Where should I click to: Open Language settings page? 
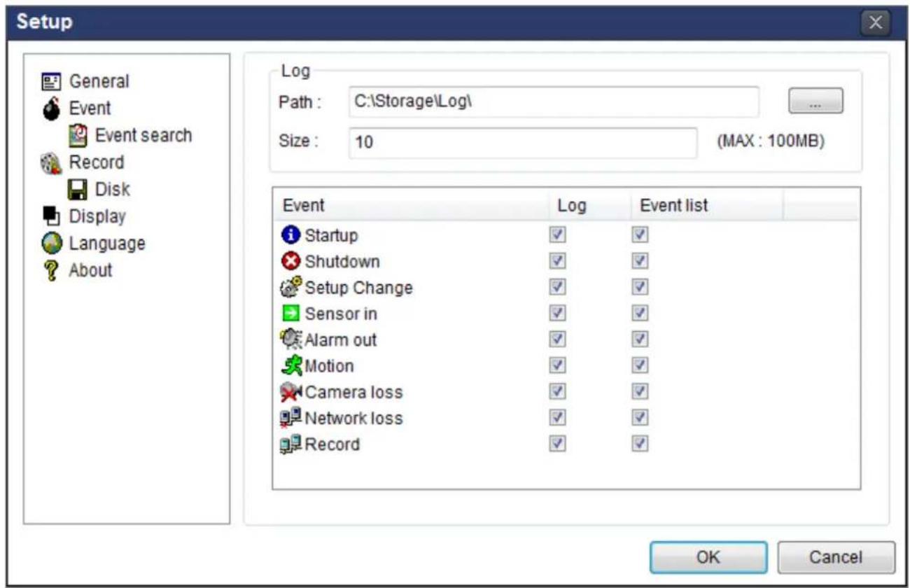click(106, 244)
